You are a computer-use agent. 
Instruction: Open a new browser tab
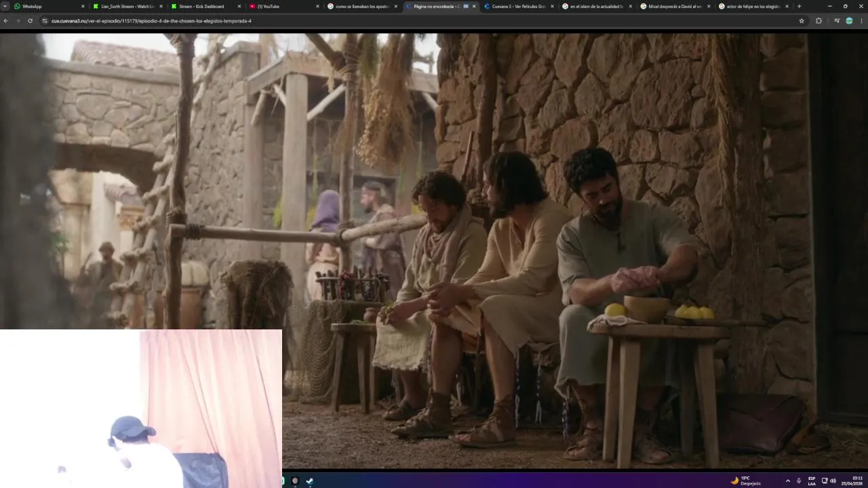799,6
